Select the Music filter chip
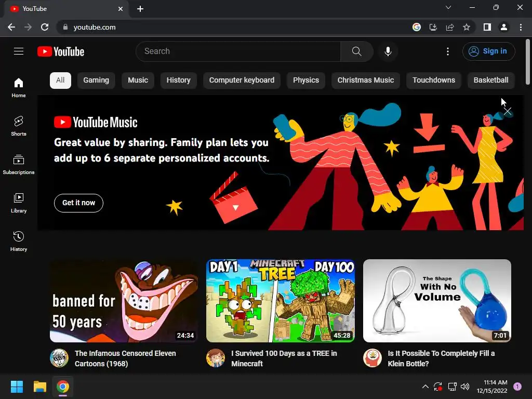The width and height of the screenshot is (532, 399). coord(138,81)
